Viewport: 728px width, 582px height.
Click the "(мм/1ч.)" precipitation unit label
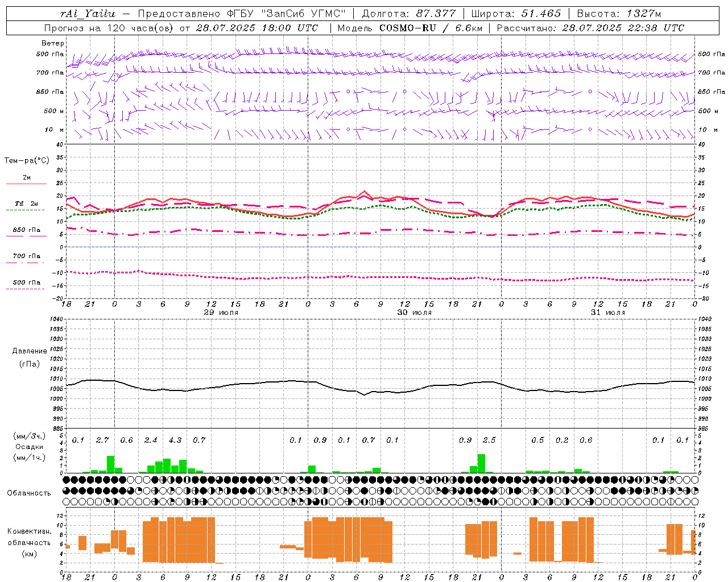(x=30, y=458)
